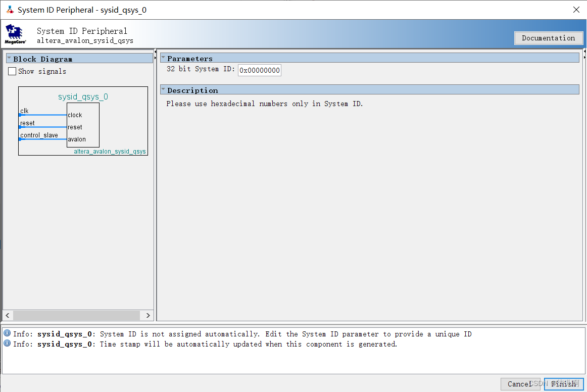587x392 pixels.
Task: Collapse the Block Diagram section
Action: point(9,59)
